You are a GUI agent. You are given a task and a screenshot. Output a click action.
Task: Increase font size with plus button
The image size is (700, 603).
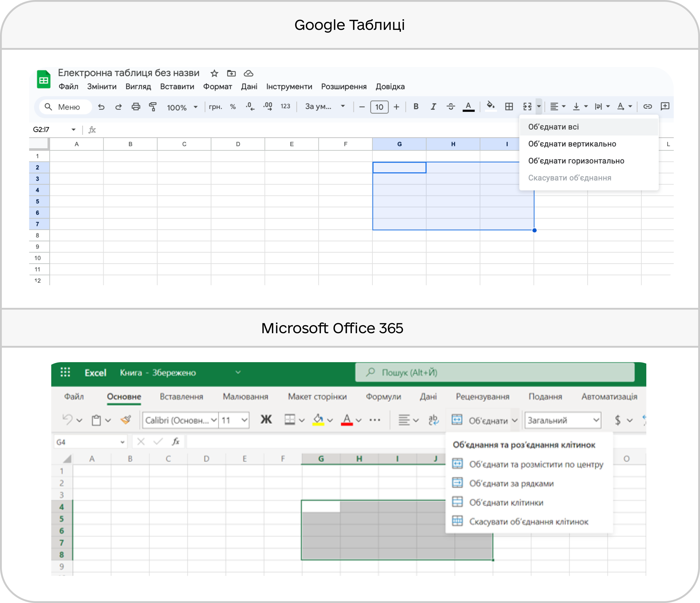pos(397,107)
